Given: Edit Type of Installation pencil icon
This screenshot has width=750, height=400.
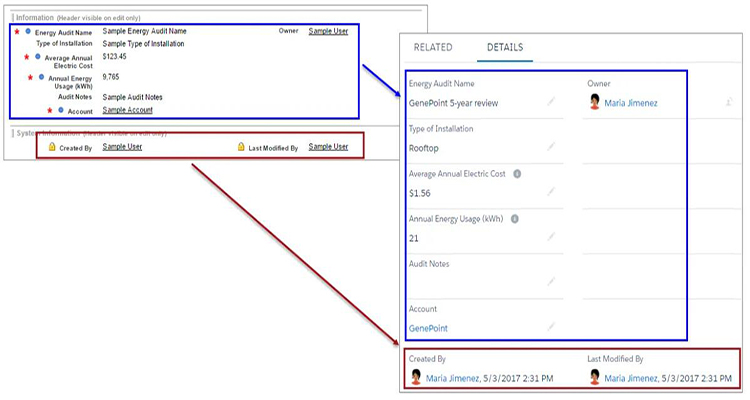Looking at the screenshot, I should tap(551, 146).
